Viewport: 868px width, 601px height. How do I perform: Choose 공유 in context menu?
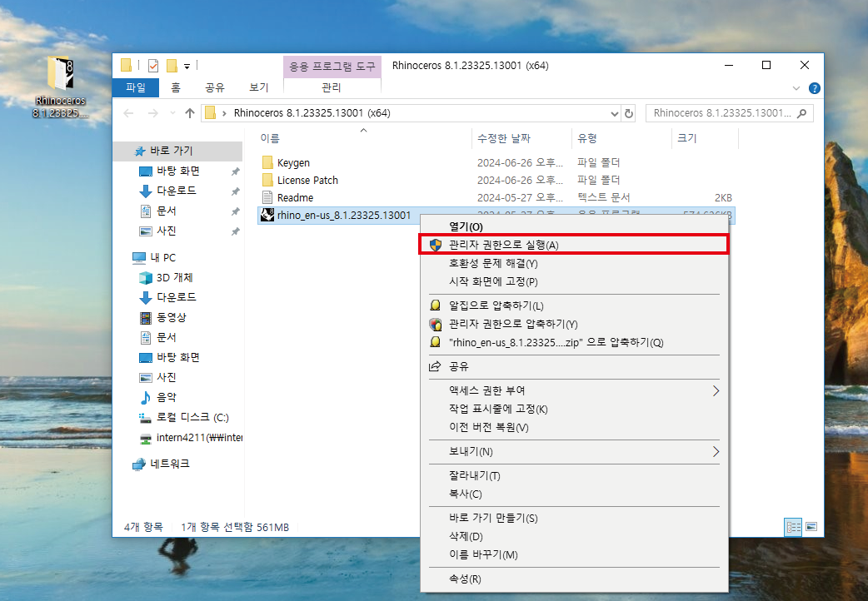coord(574,366)
